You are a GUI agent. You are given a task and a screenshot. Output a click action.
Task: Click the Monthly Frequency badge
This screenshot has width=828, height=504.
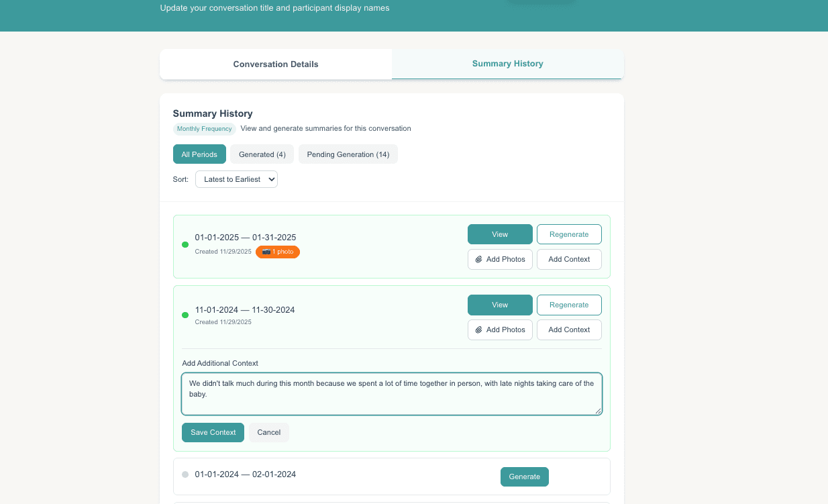tap(204, 128)
